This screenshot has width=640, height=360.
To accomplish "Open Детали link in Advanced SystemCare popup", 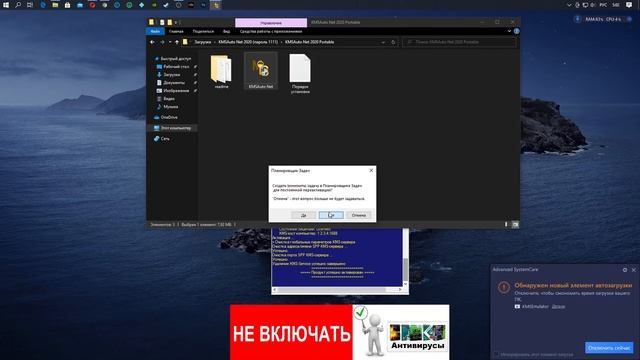I will pos(558,307).
